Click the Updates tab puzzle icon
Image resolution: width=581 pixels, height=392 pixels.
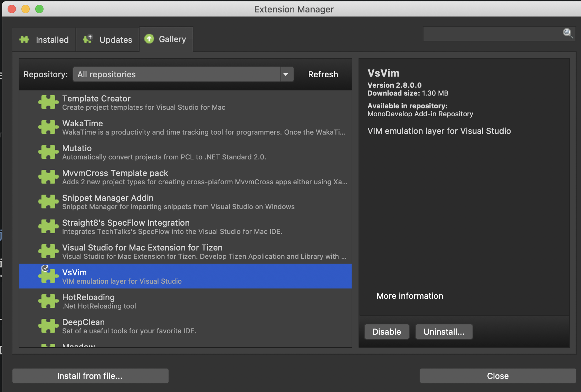pyautogui.click(x=88, y=39)
